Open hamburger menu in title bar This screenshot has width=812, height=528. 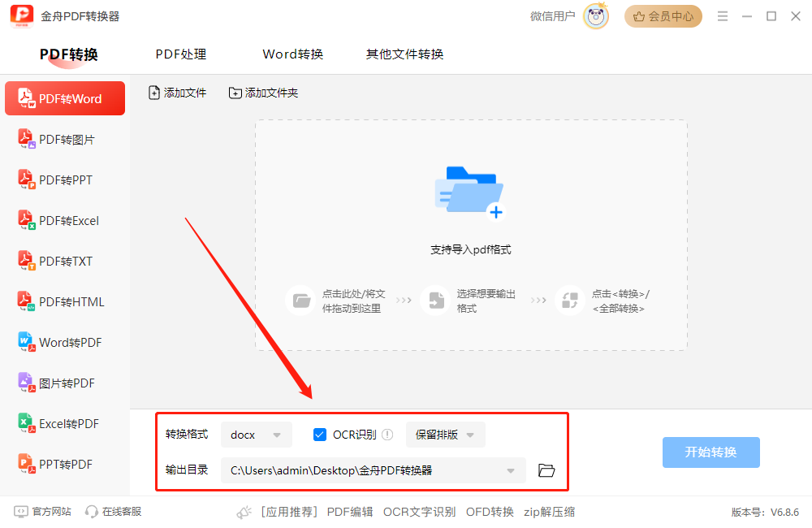click(x=723, y=16)
